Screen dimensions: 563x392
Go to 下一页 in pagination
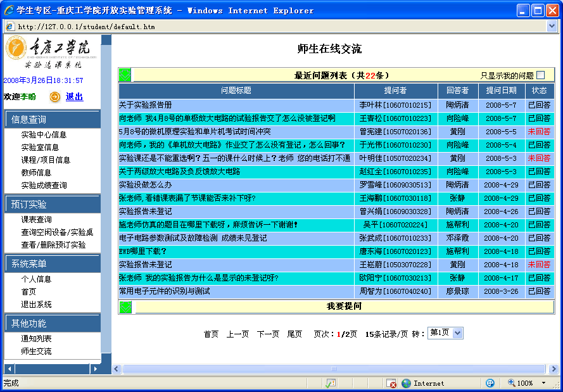click(268, 334)
